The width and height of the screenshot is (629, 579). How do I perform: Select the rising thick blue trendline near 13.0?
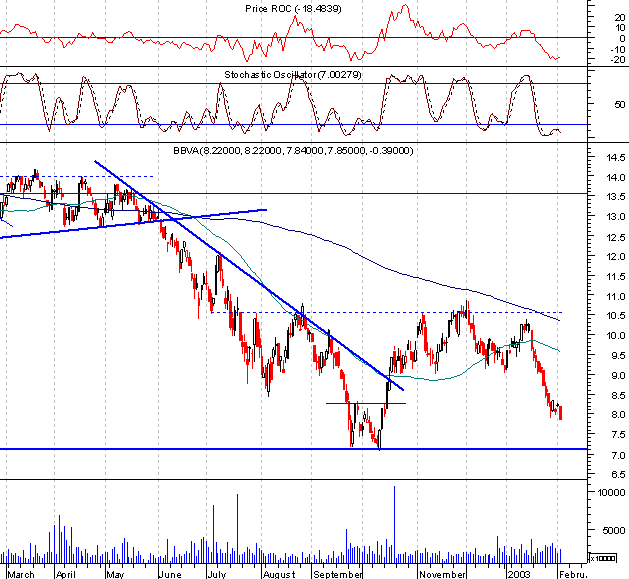pyautogui.click(x=132, y=223)
